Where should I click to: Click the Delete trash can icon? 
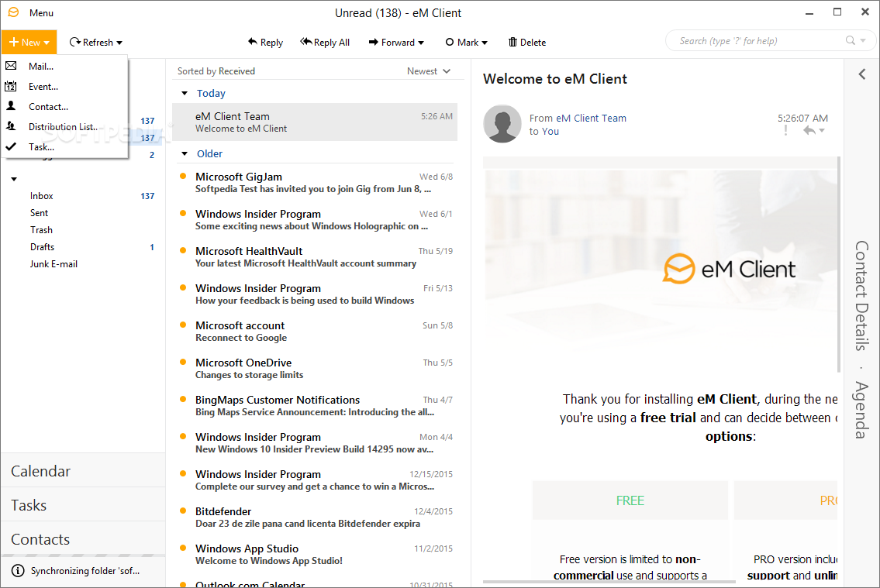pyautogui.click(x=512, y=42)
